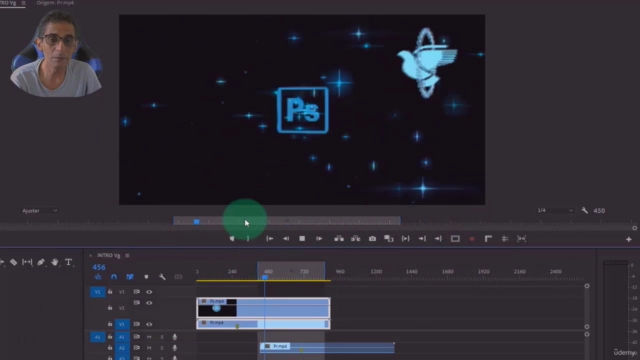Select the Pen tool
Viewport: 640px width, 360px height.
click(x=41, y=262)
